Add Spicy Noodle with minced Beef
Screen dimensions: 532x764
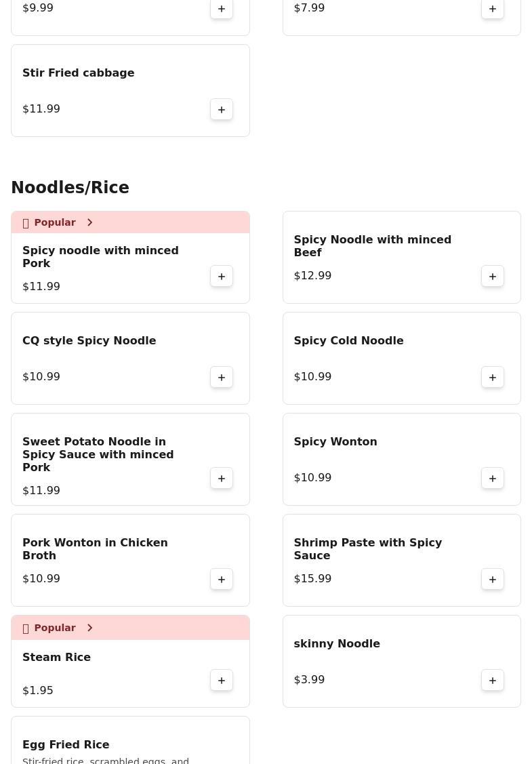pos(493,276)
